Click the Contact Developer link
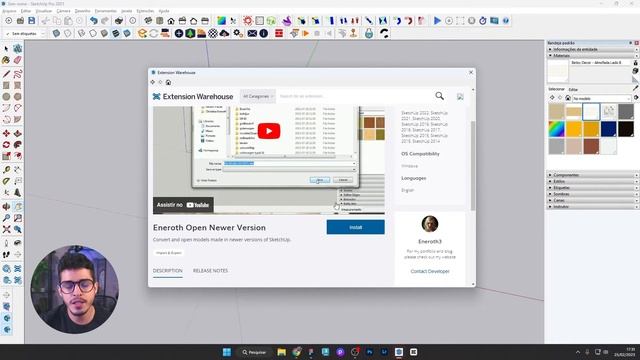 [x=430, y=271]
